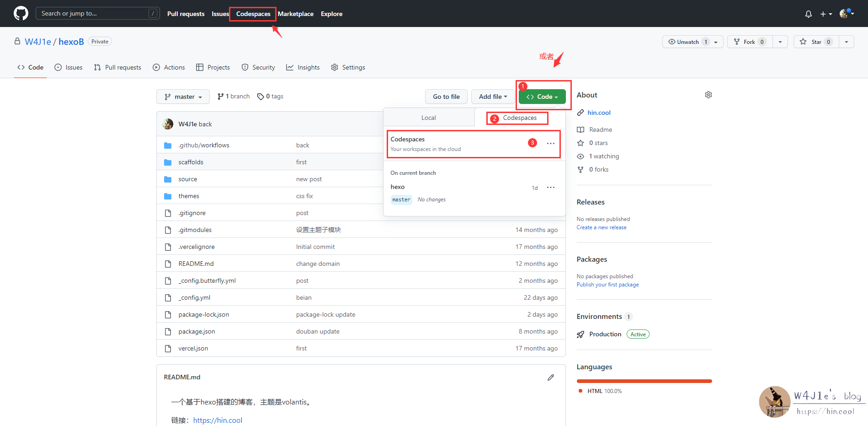The image size is (868, 426).
Task: Open Create a new release link
Action: pos(601,227)
